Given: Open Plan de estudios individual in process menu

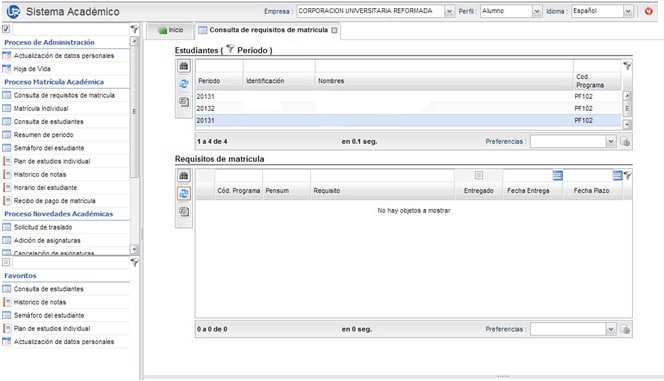Looking at the screenshot, I should coord(52,161).
